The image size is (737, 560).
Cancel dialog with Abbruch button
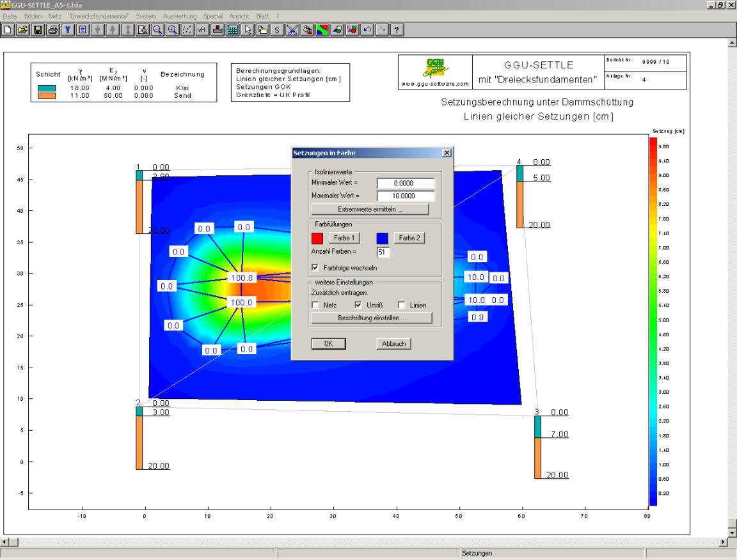(x=394, y=344)
